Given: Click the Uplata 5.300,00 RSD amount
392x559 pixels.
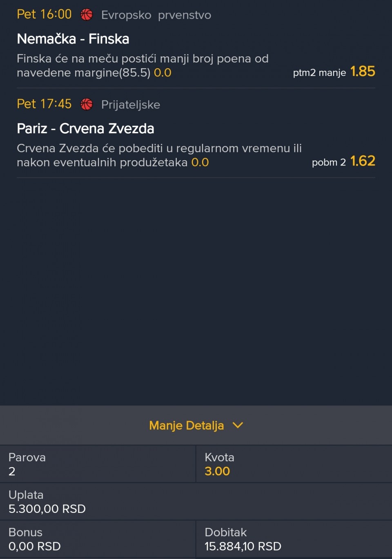Looking at the screenshot, I should 47,509.
